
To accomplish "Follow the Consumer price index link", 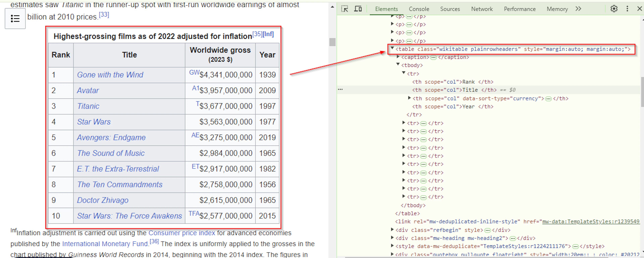I will pos(182,233).
